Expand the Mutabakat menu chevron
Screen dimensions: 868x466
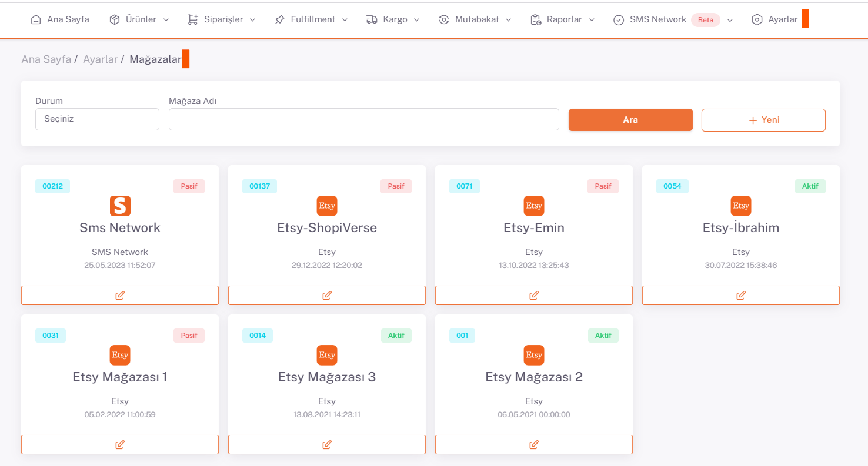[x=508, y=20]
